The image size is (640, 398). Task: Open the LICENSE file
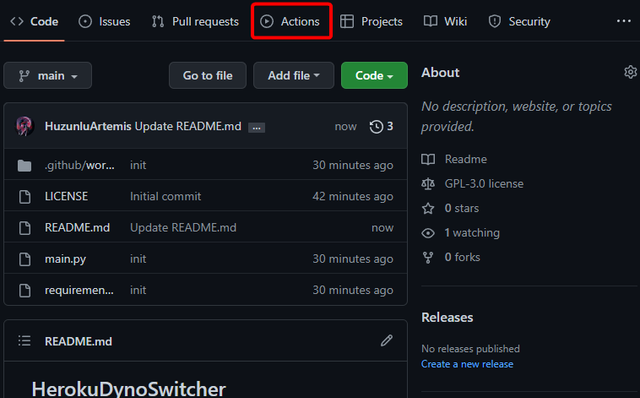[66, 196]
